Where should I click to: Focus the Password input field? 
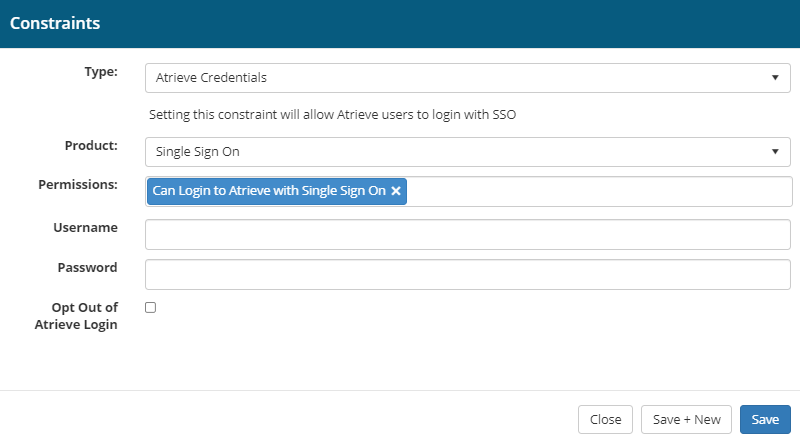pyautogui.click(x=467, y=274)
